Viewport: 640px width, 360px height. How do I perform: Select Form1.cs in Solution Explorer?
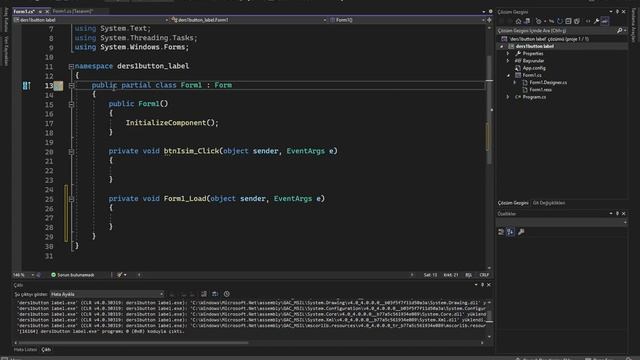pyautogui.click(x=531, y=76)
